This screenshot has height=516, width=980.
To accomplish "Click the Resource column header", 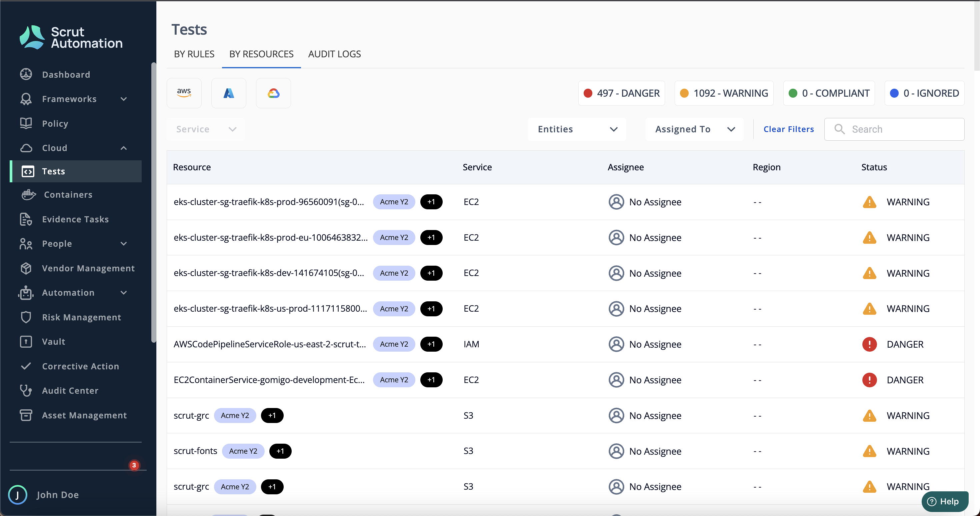I will [x=192, y=167].
